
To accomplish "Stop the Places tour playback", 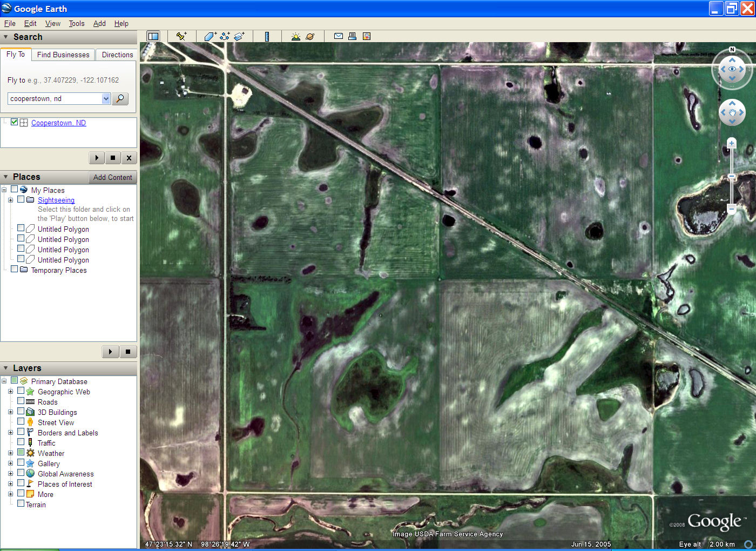I will (x=128, y=352).
